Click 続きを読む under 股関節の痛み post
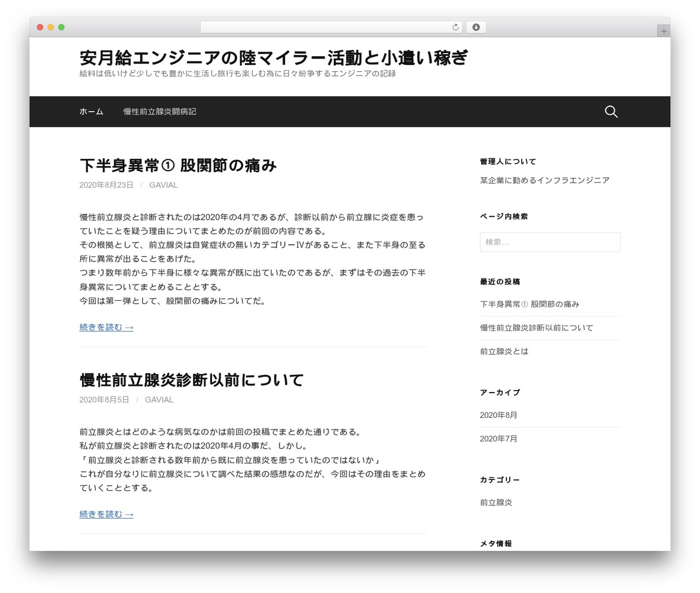 click(106, 327)
